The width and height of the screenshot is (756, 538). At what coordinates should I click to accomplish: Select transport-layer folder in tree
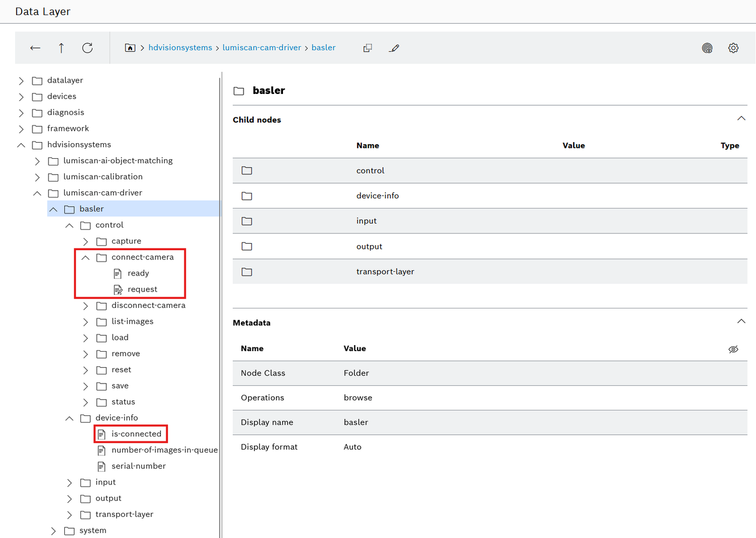pos(124,514)
